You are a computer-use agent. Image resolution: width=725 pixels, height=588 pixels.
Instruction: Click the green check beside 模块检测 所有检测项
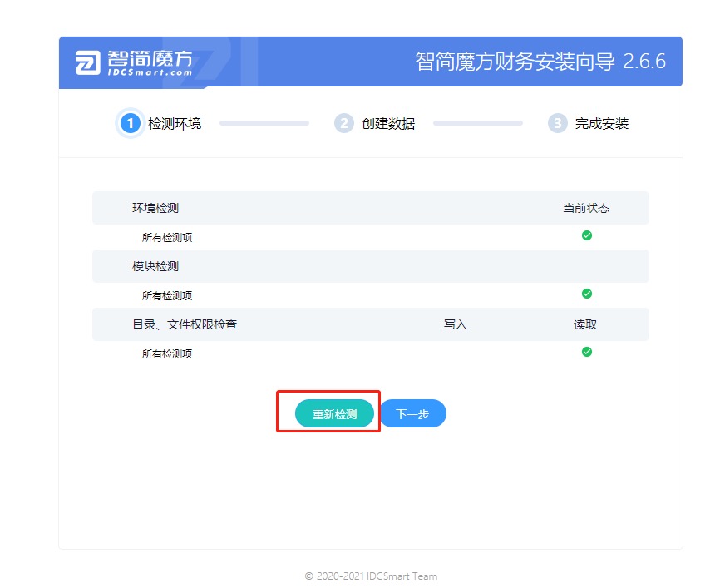coord(587,294)
